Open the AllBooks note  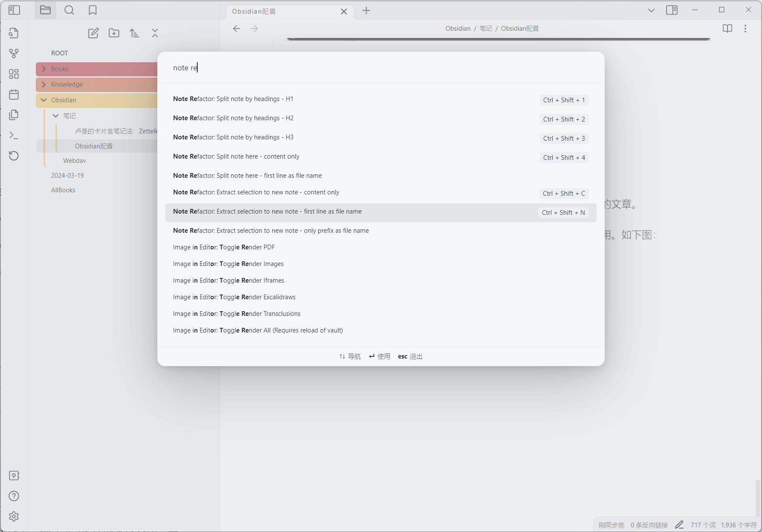tap(63, 190)
